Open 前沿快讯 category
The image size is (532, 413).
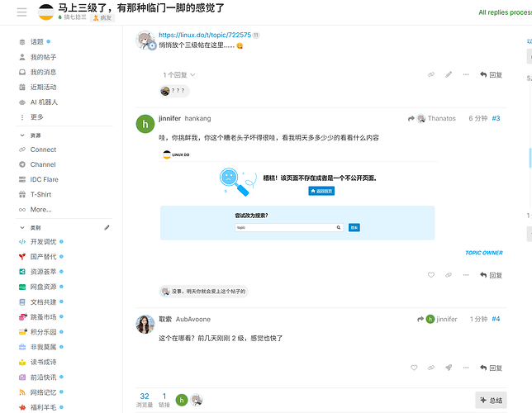click(x=43, y=377)
